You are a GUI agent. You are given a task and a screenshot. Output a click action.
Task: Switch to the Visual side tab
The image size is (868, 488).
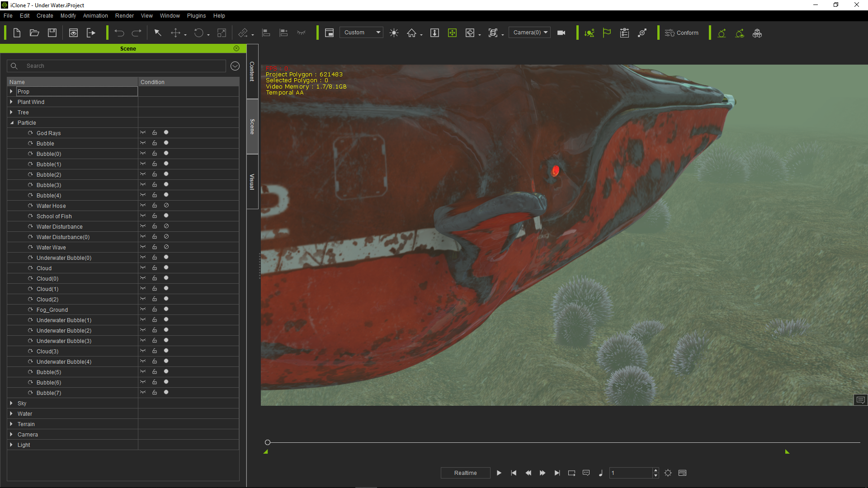(252, 182)
